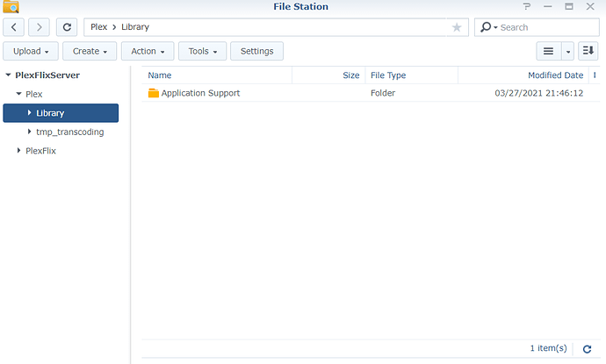Viewport: 606px width, 364px height.
Task: Expand tmp_transcoding folder tree arrow
Action: coord(29,132)
